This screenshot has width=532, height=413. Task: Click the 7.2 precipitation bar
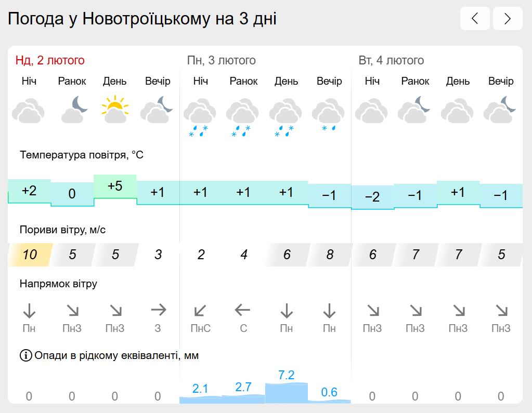tap(287, 393)
